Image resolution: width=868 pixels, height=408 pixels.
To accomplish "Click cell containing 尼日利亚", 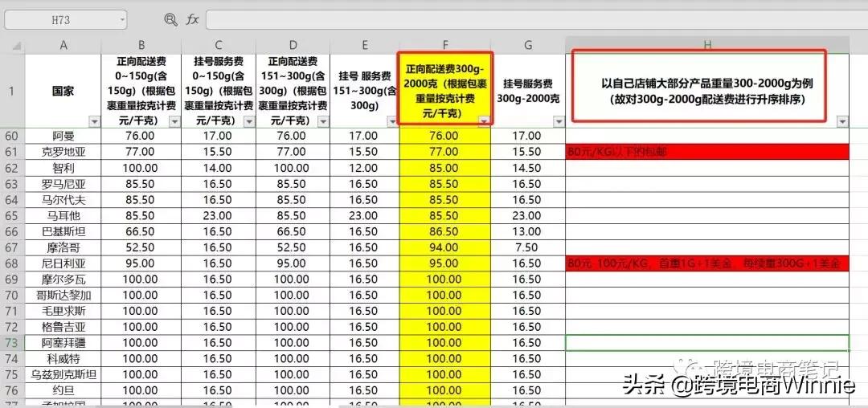I will click(x=63, y=263).
